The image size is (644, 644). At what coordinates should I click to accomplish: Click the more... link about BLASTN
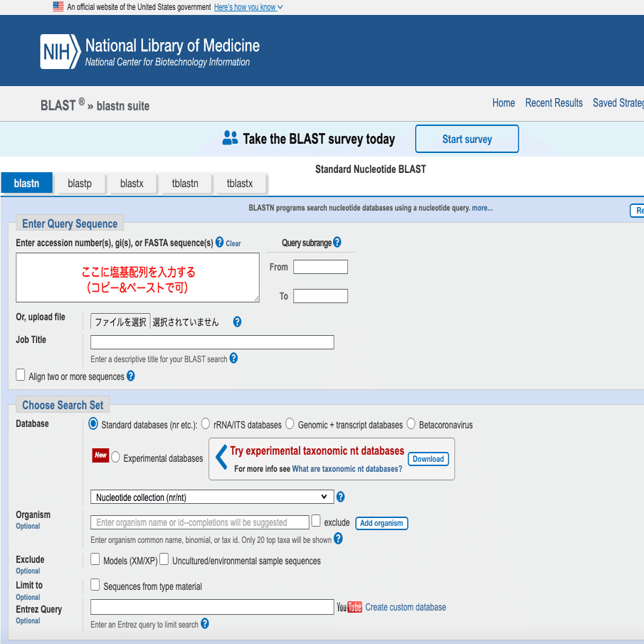(x=482, y=208)
